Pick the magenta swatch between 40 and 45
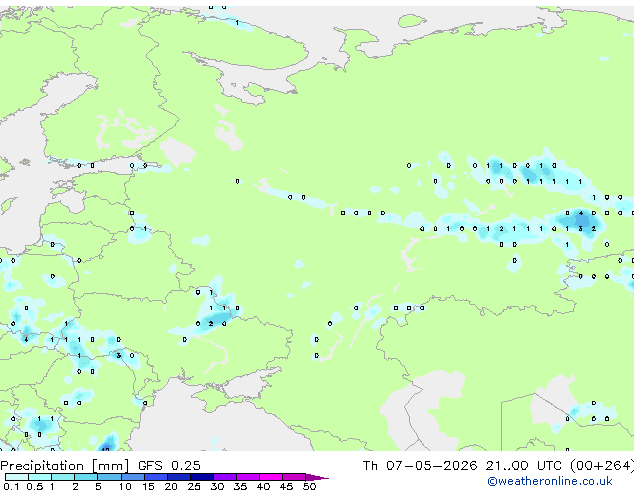Screen dimensions: 634x490 pos(271,477)
